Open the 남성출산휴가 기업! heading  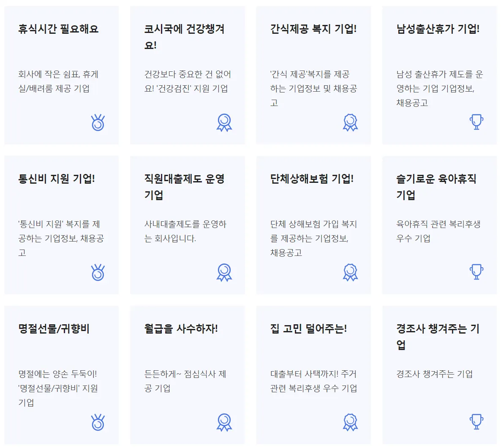(438, 29)
